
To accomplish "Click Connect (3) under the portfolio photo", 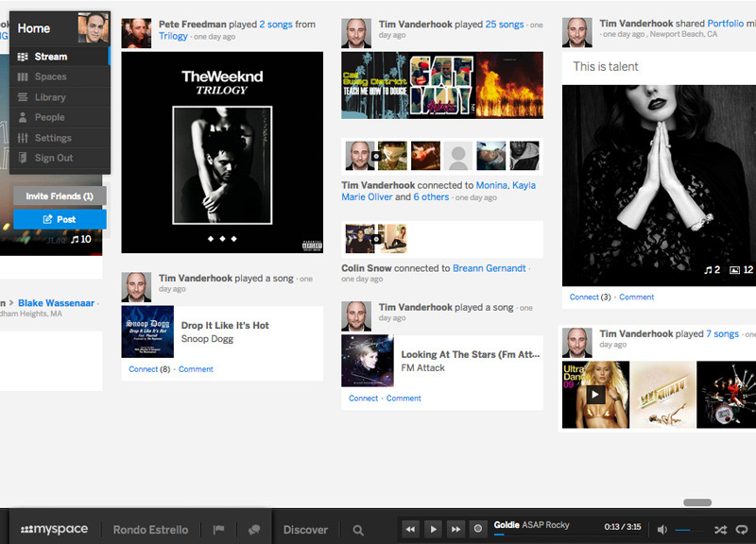I will (590, 297).
